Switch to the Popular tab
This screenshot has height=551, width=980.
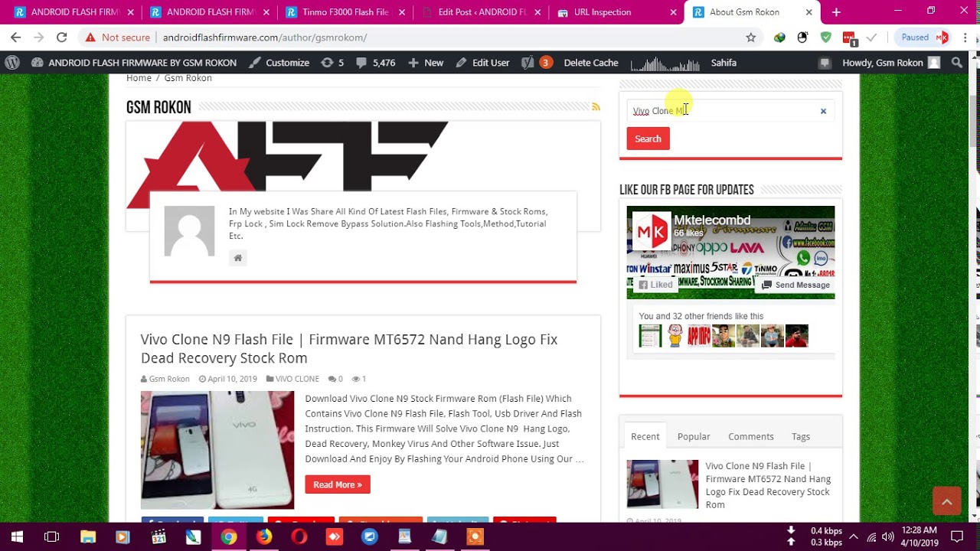click(x=694, y=436)
